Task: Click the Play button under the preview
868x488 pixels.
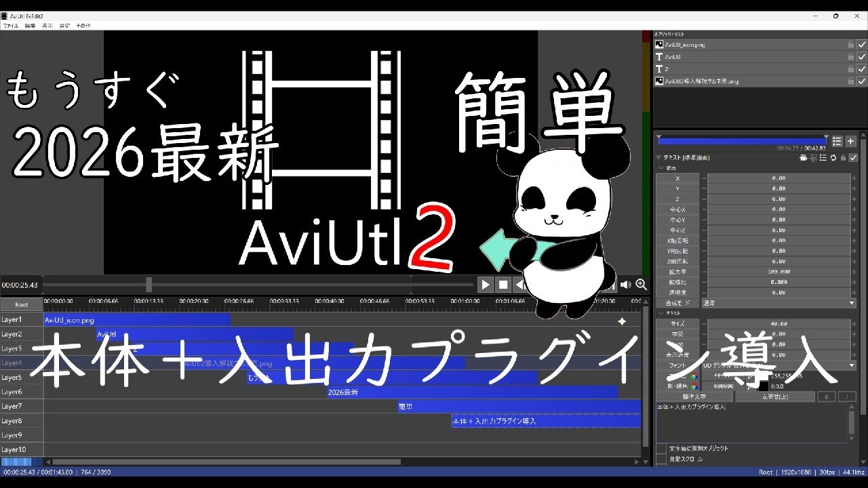Action: (x=485, y=285)
